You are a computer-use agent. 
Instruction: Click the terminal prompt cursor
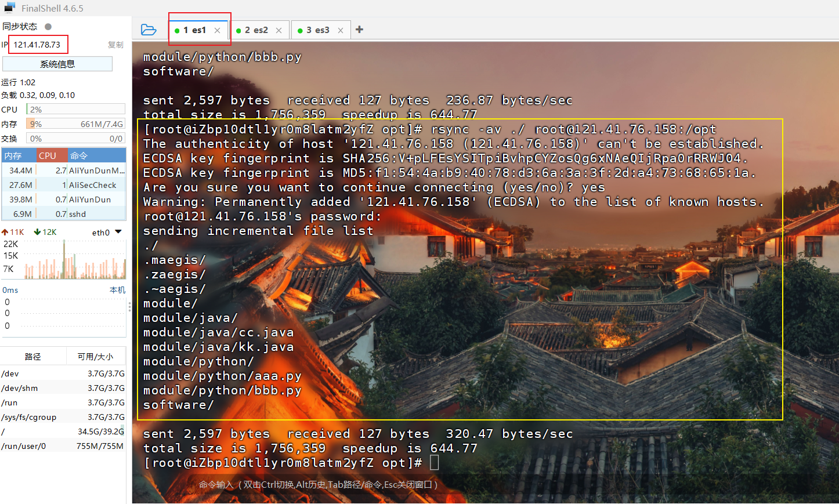(x=435, y=462)
